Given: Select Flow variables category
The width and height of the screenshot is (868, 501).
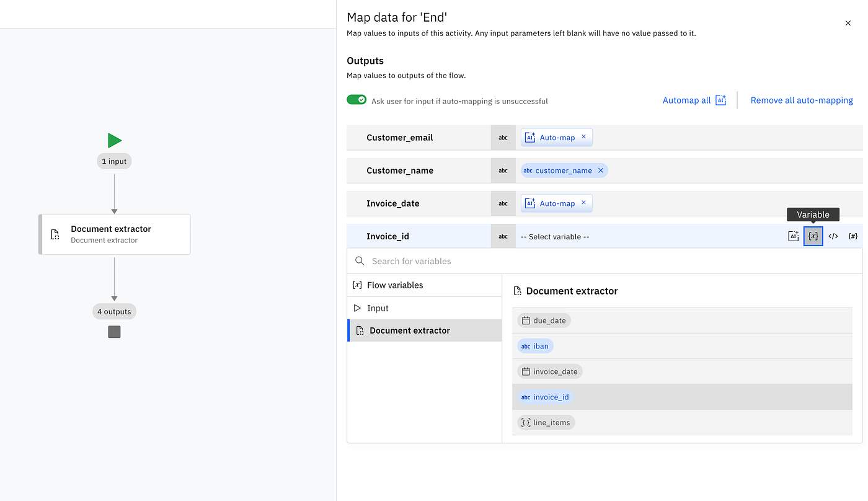Looking at the screenshot, I should [424, 285].
